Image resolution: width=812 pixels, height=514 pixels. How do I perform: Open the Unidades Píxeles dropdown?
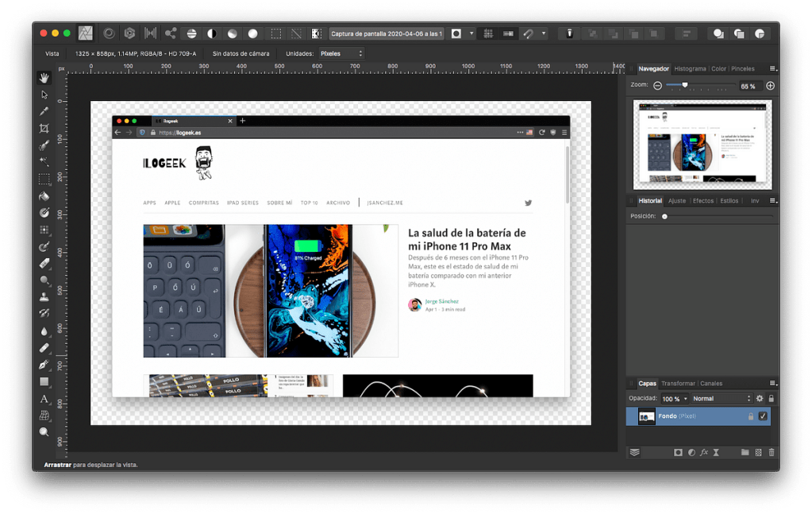(x=341, y=53)
